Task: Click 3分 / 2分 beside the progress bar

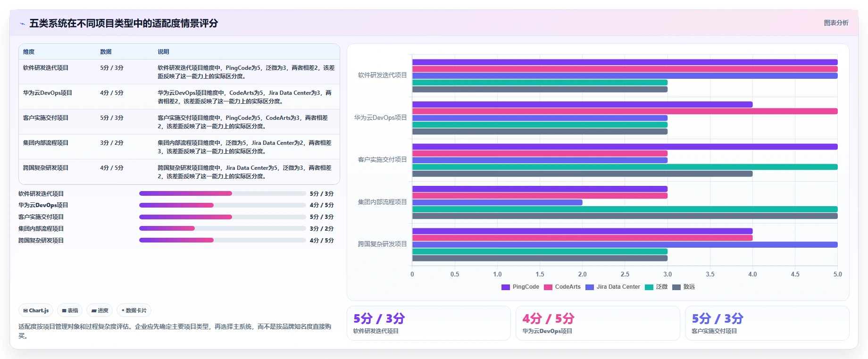Action: 322,229
